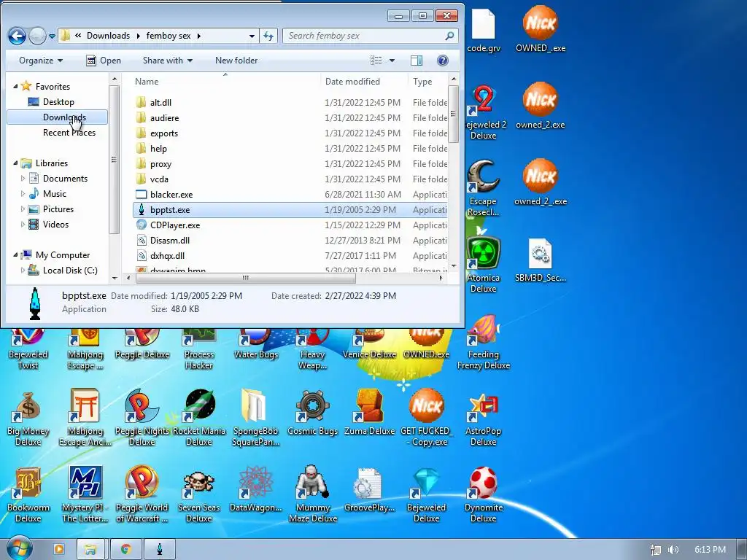Select the Escape Rosecliff desktop shortcut
This screenshot has height=560, width=747.
tap(483, 187)
